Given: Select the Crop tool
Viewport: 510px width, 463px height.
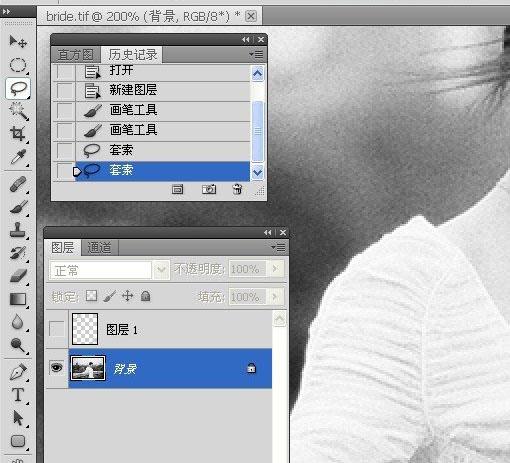Looking at the screenshot, I should click(18, 134).
